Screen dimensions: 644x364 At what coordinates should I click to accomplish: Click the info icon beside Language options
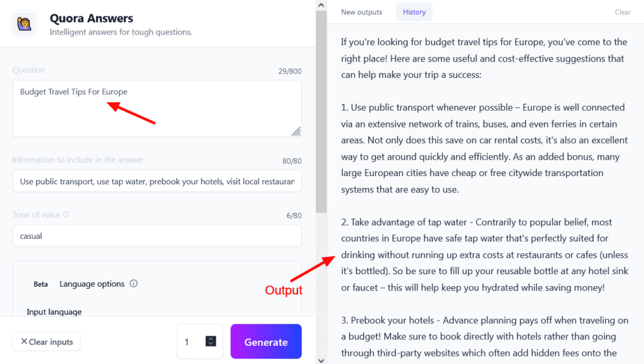point(133,284)
